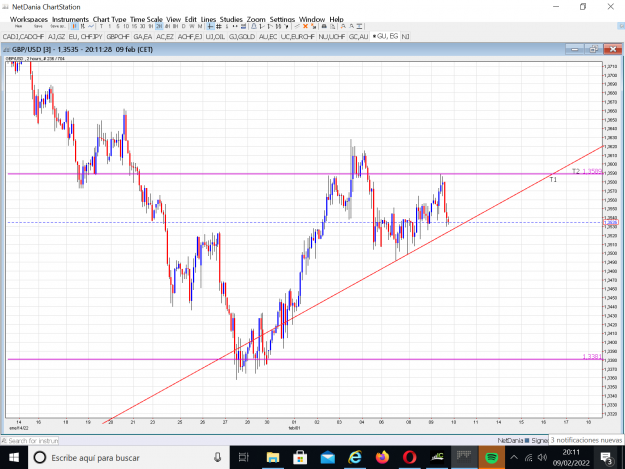Switch to monthly (M) time scale
The image size is (625, 469).
tap(200, 26)
